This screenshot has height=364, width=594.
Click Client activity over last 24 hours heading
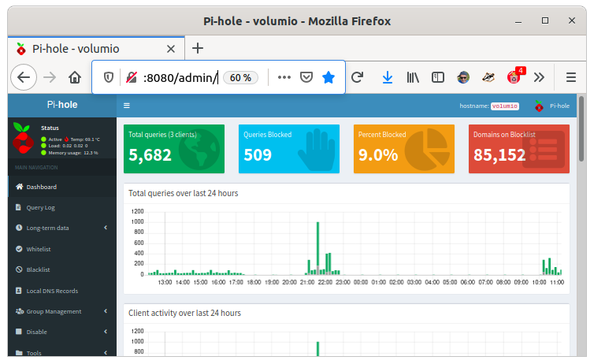pyautogui.click(x=184, y=313)
